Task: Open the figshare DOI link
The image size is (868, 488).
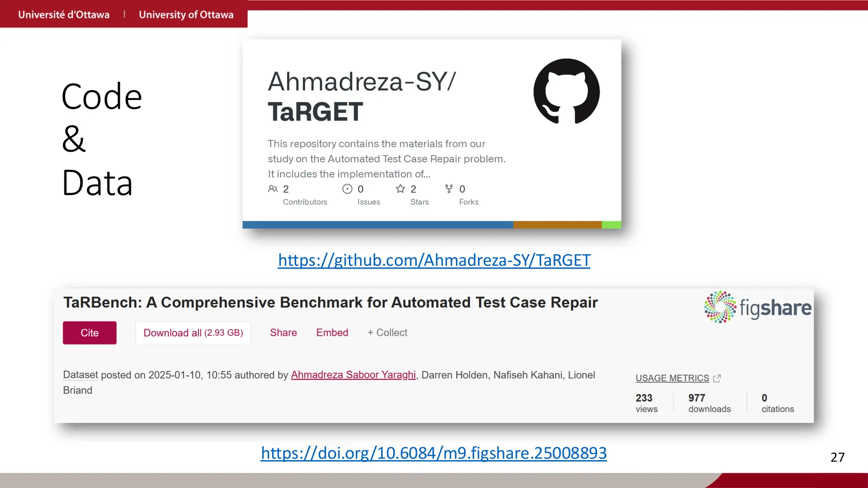Action: pos(434,453)
